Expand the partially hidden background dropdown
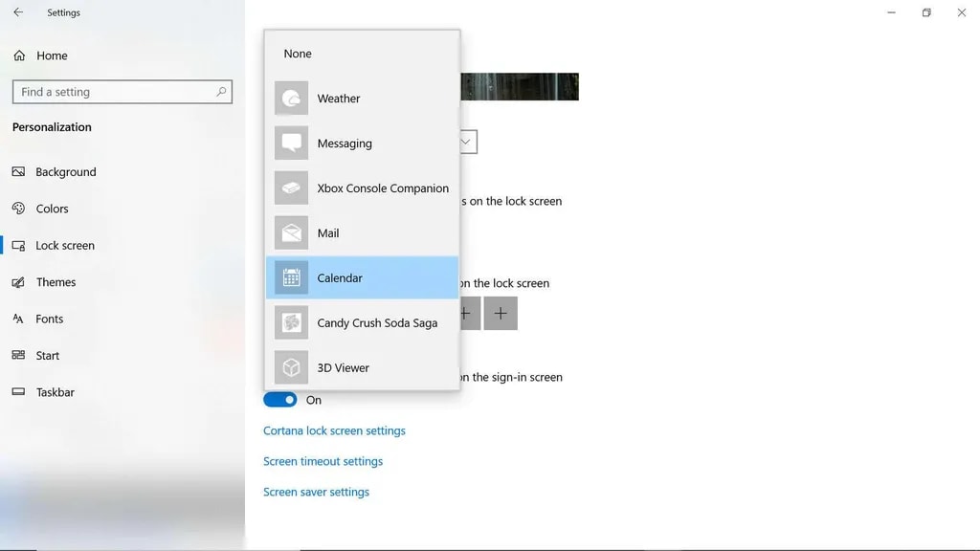The width and height of the screenshot is (980, 551). [468, 143]
